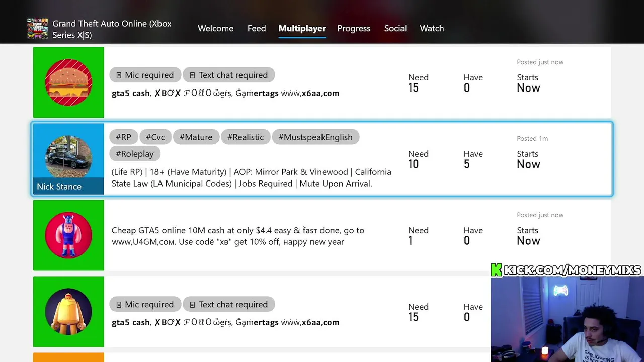Switch to the Feed tab
The height and width of the screenshot is (362, 644).
click(257, 28)
